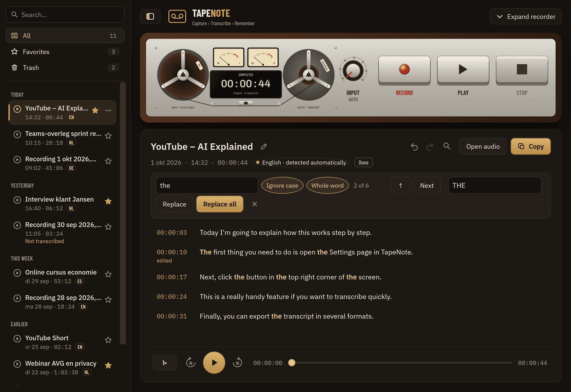571x392 pixels.
Task: Favorite the Teams-overleg sprint recording
Action: pyautogui.click(x=108, y=136)
